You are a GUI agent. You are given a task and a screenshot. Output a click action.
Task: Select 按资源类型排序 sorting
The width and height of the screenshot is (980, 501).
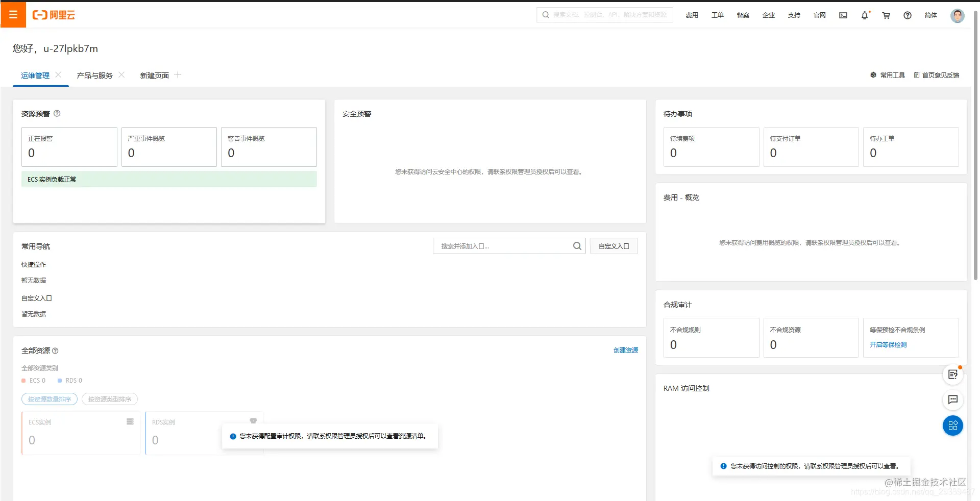pyautogui.click(x=110, y=399)
